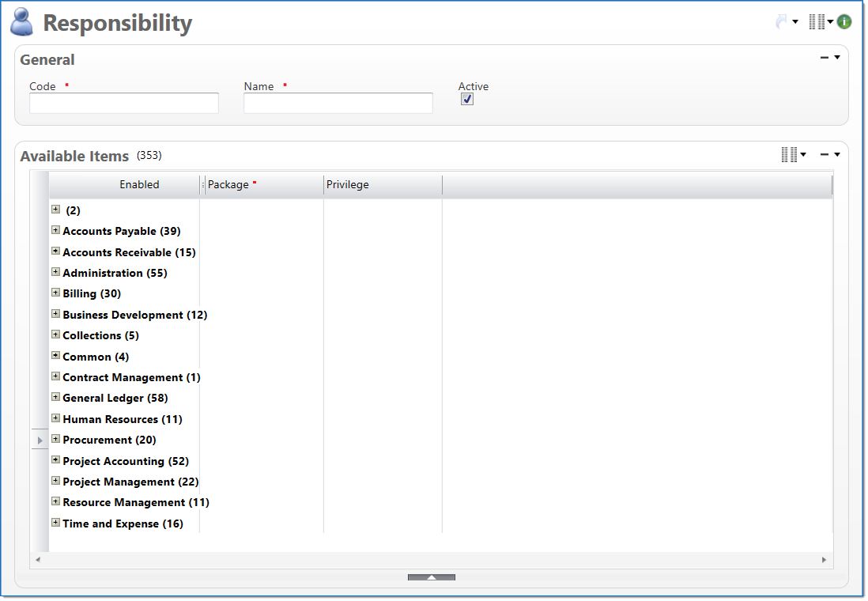
Task: Minimize the Available Items section with the dash icon
Action: pyautogui.click(x=825, y=155)
